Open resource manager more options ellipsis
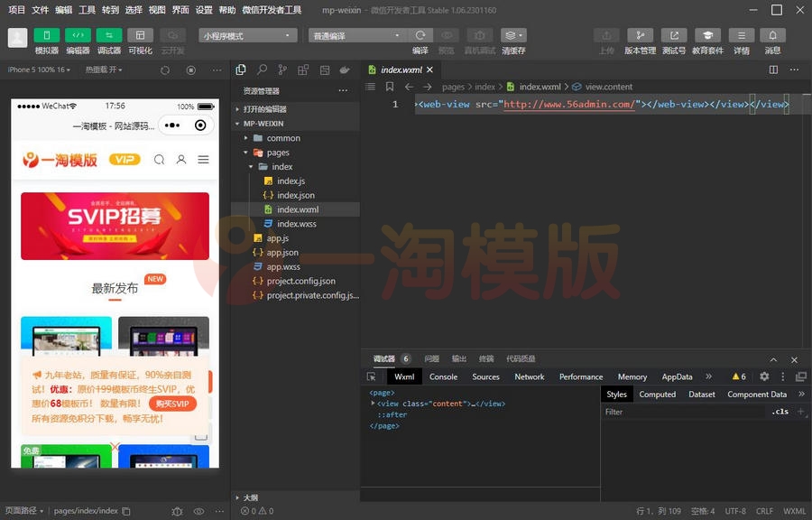This screenshot has height=520, width=812. point(343,90)
